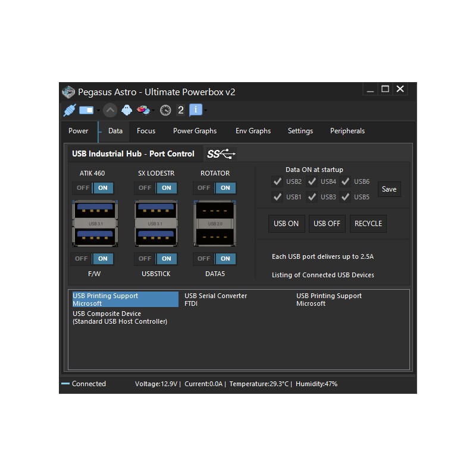Screen dimensions: 476x476
Task: Uncheck USB2 startup checkbox
Action: pyautogui.click(x=277, y=181)
